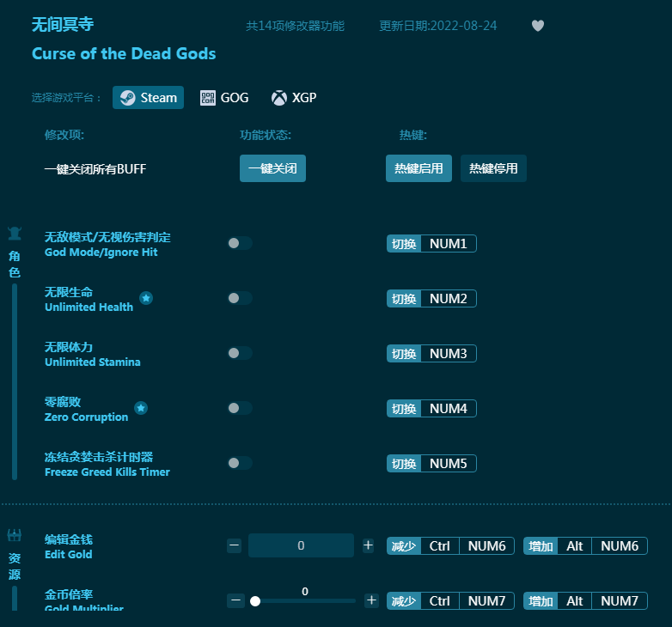The width and height of the screenshot is (672, 627).
Task: Click the 角色 section helmet icon
Action: pos(15,234)
